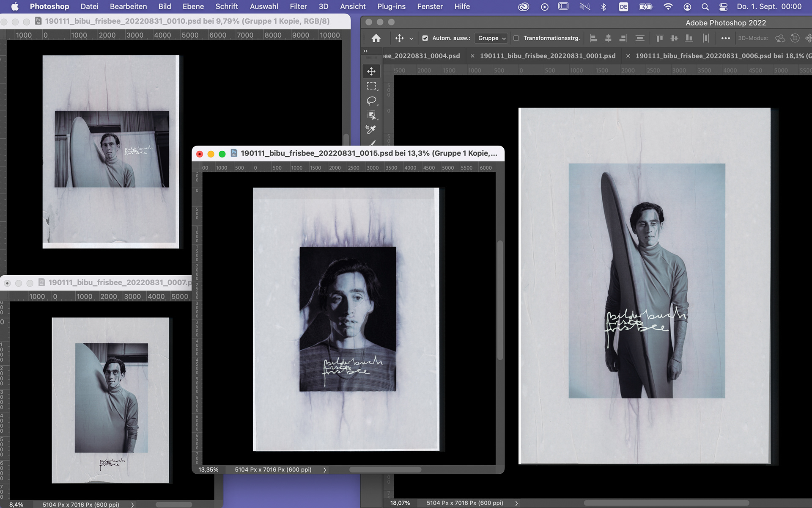The width and height of the screenshot is (812, 508).
Task: Click the vertical scrollbar of 0015.psd window
Action: tap(500, 301)
